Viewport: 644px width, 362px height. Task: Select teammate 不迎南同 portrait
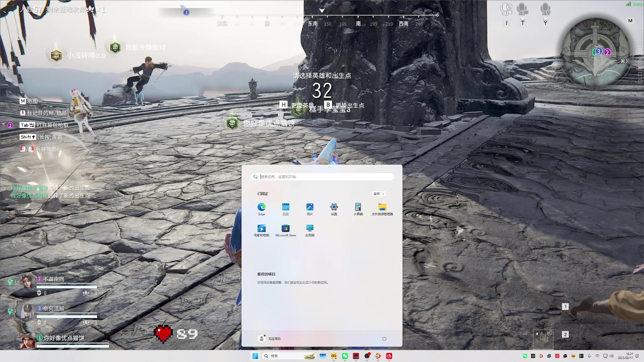(28, 281)
